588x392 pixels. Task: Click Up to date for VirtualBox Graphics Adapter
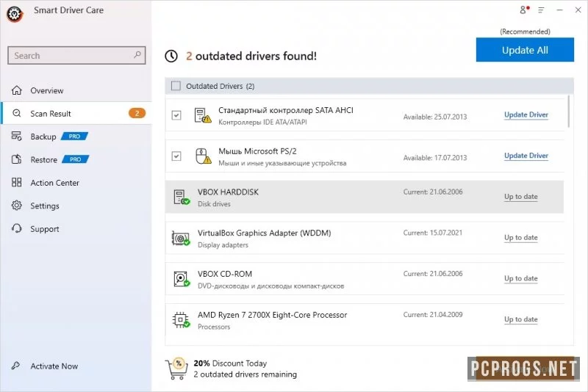tap(521, 237)
